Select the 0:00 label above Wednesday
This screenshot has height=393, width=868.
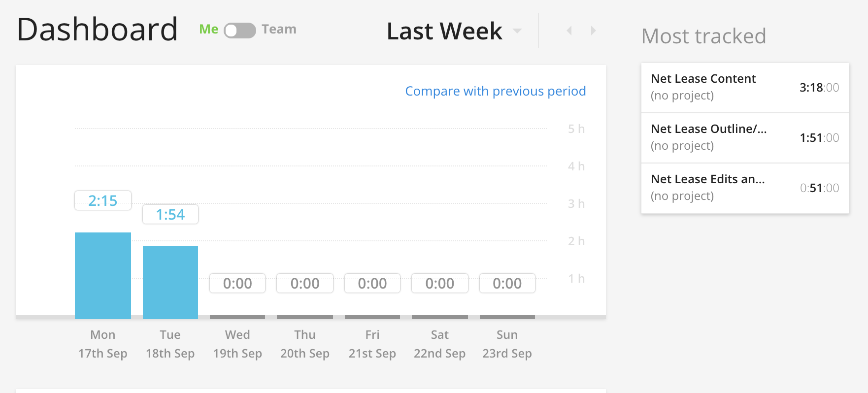(237, 283)
